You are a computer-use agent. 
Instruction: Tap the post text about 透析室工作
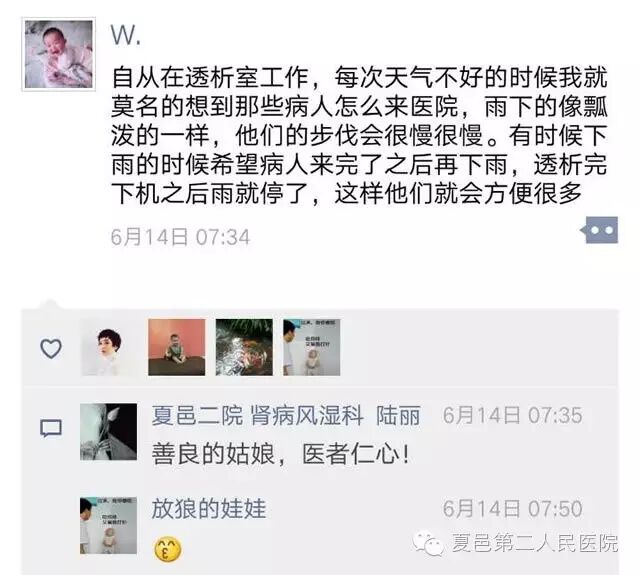359,135
